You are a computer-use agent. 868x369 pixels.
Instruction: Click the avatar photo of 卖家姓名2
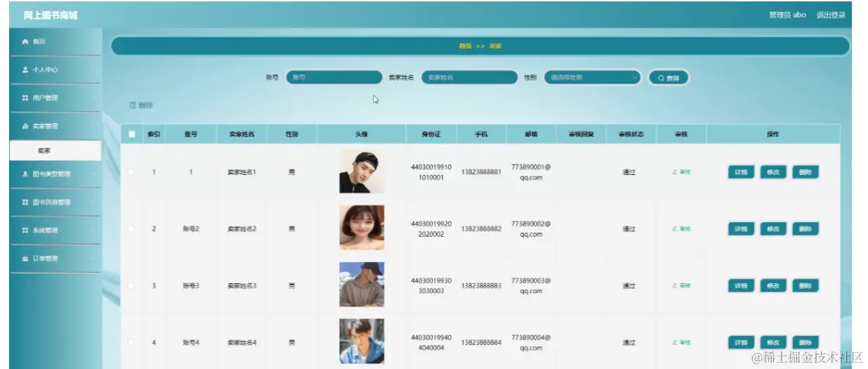[x=362, y=228]
